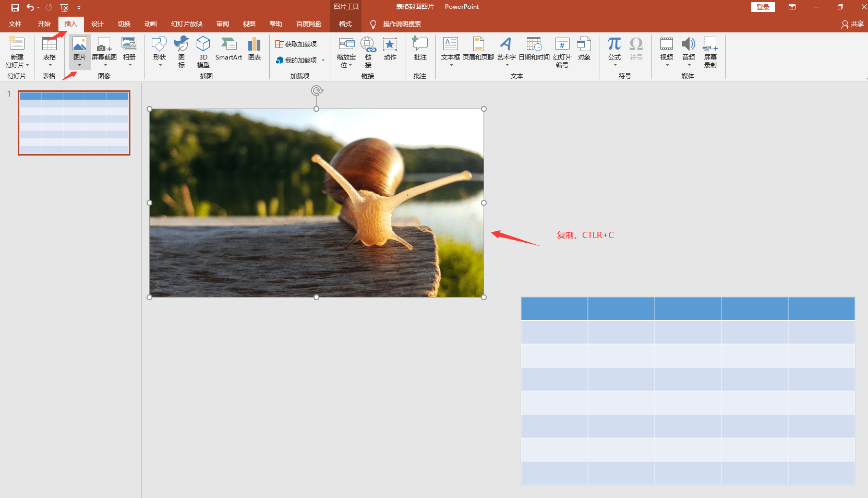Expand the 我的加载项 dropdown arrow
The height and width of the screenshot is (498, 868).
tap(323, 61)
